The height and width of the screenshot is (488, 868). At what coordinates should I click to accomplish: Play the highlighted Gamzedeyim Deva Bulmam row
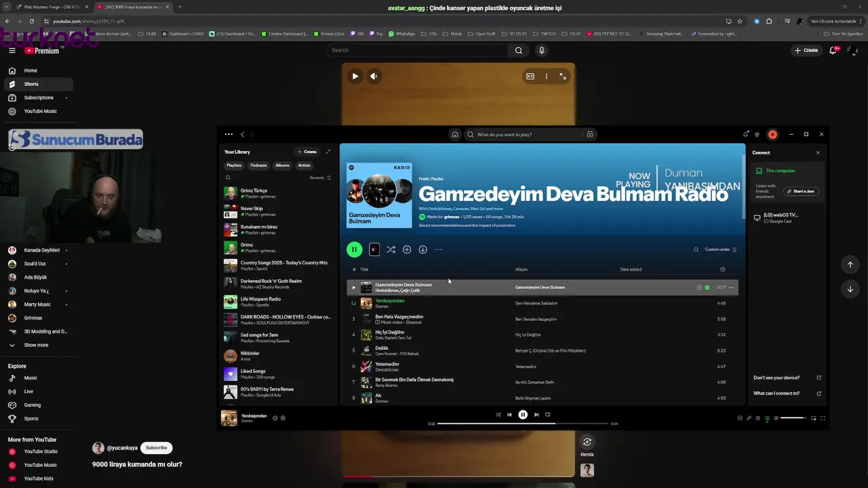[x=353, y=287]
